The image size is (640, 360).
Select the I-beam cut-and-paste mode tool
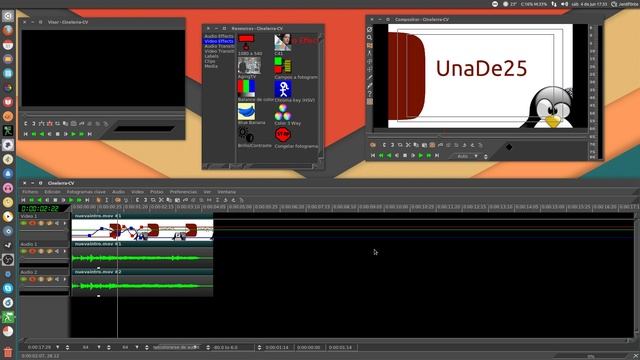[x=107, y=200]
